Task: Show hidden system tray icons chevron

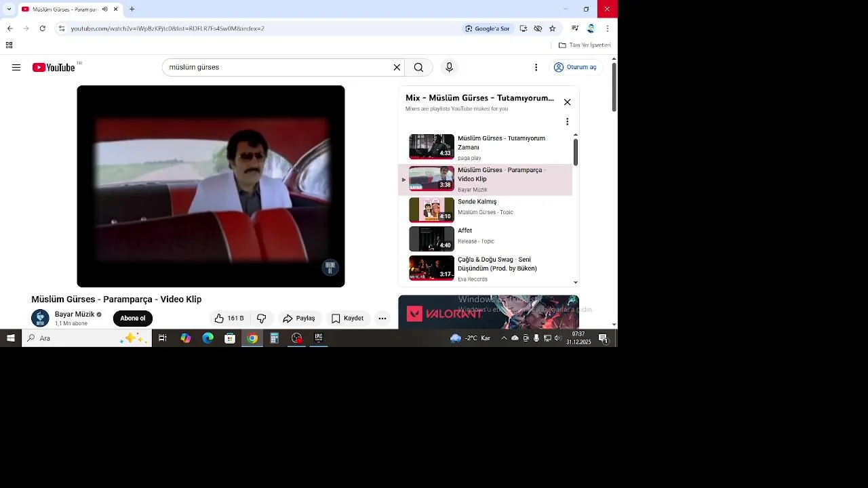Action: (x=504, y=338)
